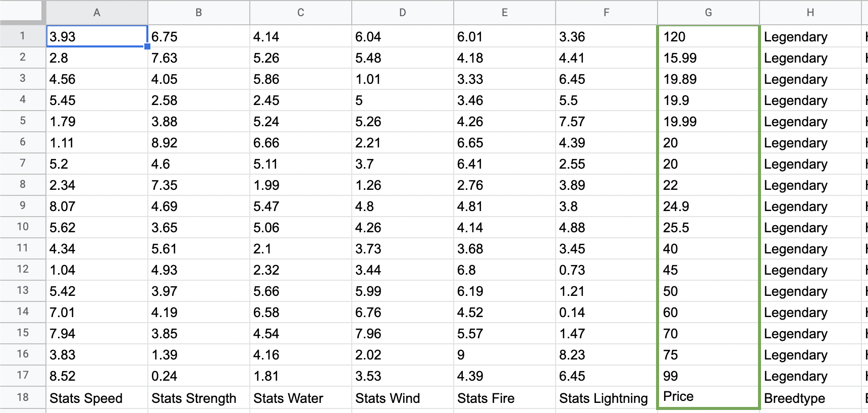Viewport: 868px width, 413px height.
Task: Click the select-all corner box
Action: 23,13
